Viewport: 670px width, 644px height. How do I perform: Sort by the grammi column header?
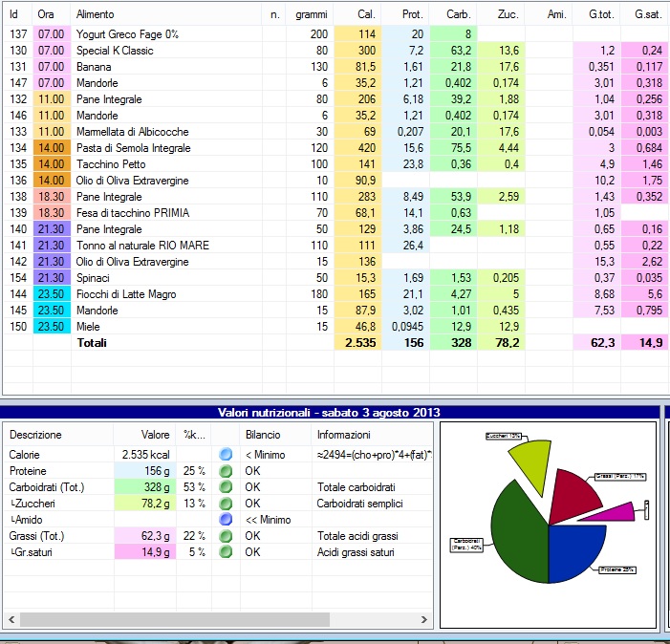310,14
